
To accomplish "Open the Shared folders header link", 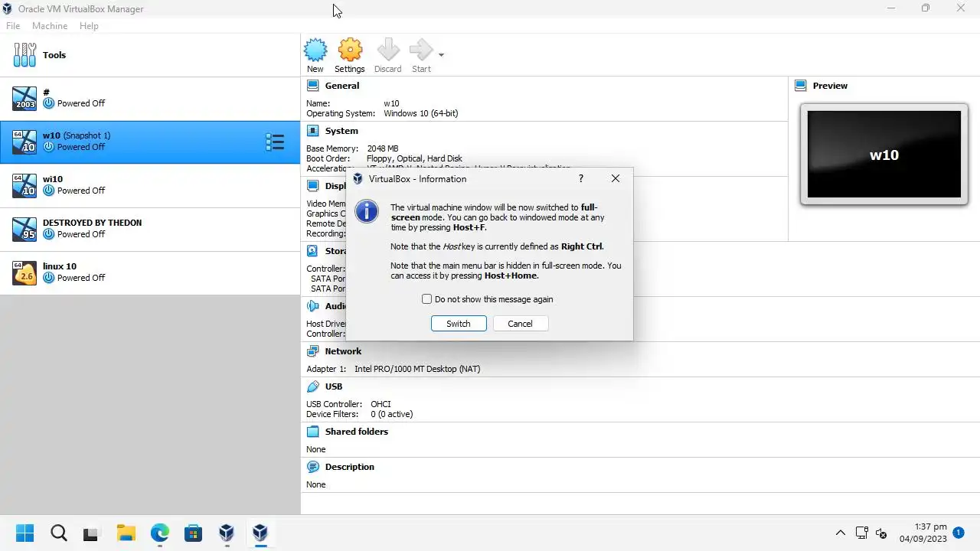I will coord(357,432).
